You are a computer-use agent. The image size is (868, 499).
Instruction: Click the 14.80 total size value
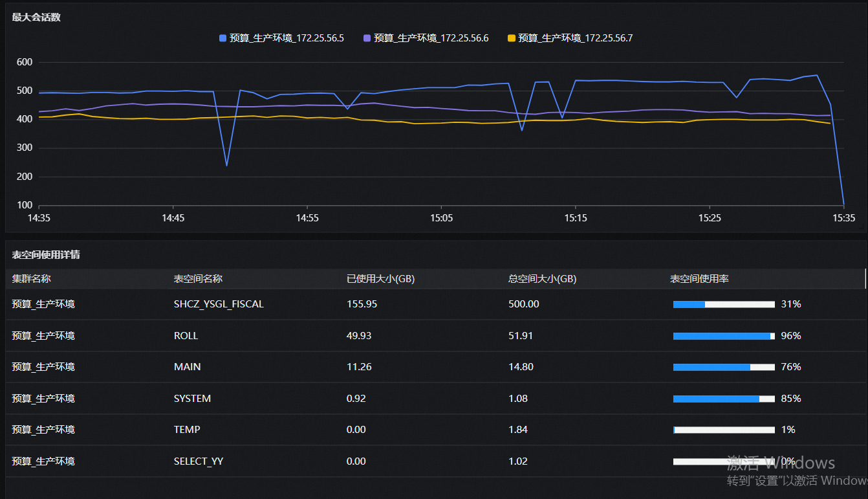point(521,367)
